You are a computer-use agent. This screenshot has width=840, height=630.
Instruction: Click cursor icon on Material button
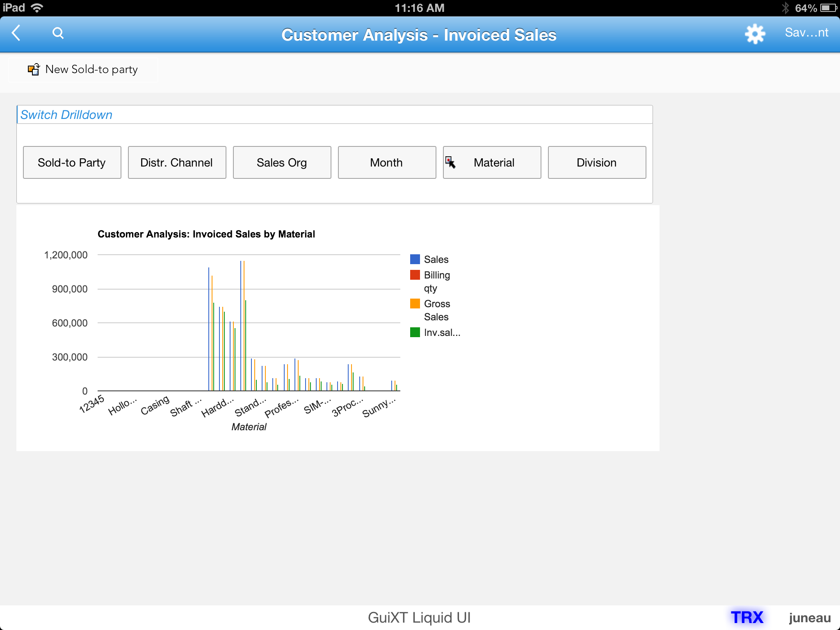click(450, 162)
